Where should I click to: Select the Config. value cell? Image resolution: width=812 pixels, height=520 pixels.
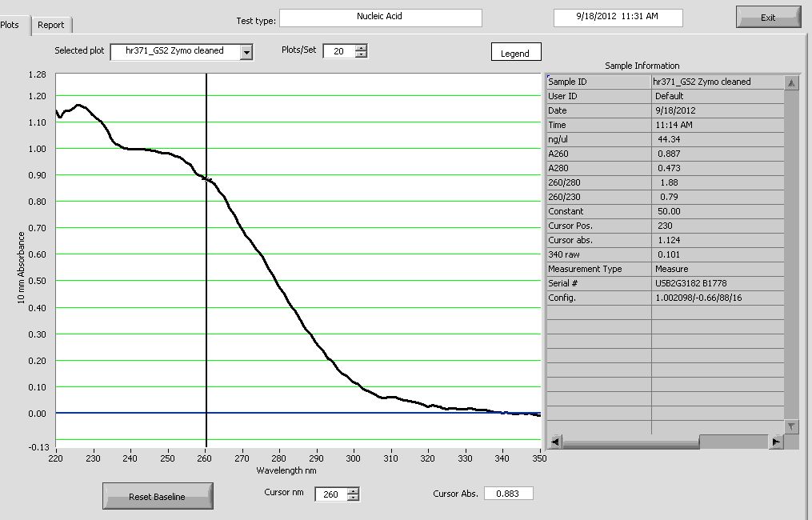pos(718,298)
